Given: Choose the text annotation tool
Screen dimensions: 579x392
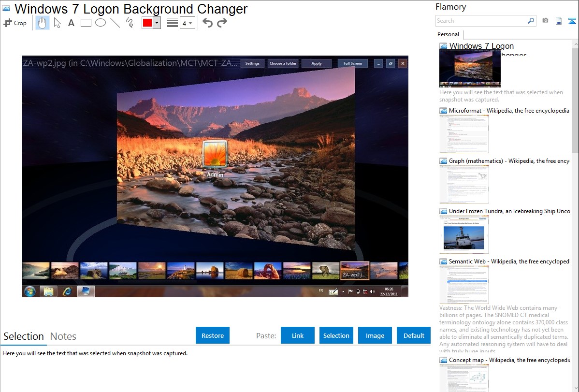Looking at the screenshot, I should pyautogui.click(x=71, y=23).
